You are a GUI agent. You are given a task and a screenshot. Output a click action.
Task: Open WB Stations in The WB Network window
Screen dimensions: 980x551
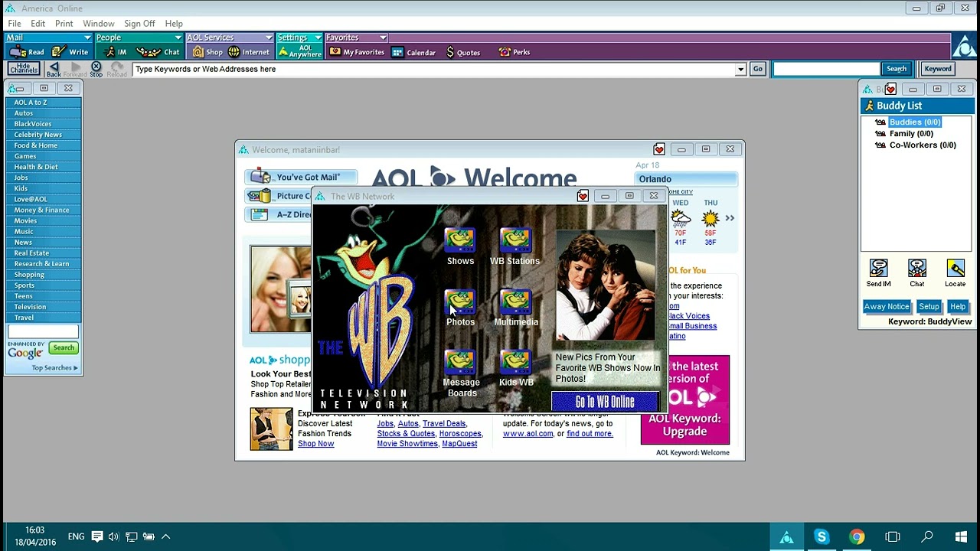514,246
